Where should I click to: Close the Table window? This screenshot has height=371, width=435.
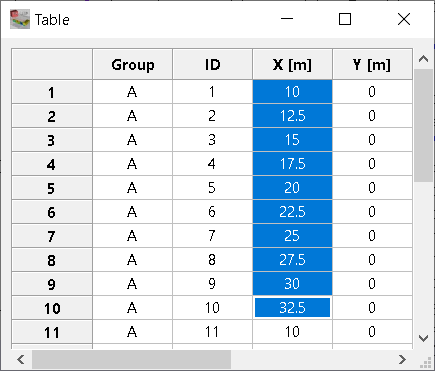click(x=404, y=19)
